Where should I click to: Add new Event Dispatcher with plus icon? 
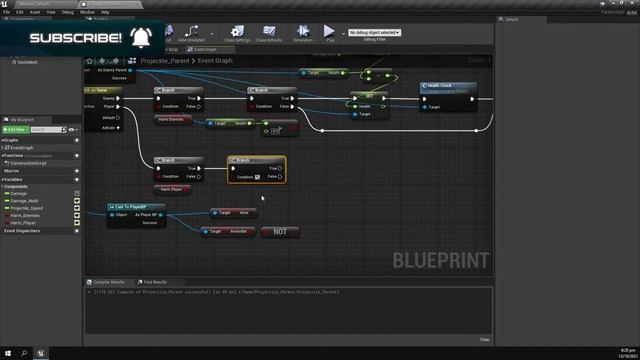point(77,231)
